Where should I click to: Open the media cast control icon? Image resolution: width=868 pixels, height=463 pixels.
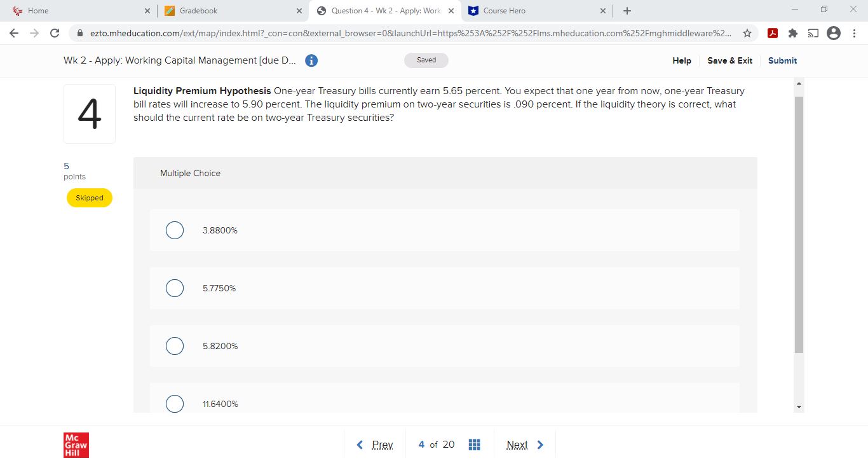(x=813, y=33)
